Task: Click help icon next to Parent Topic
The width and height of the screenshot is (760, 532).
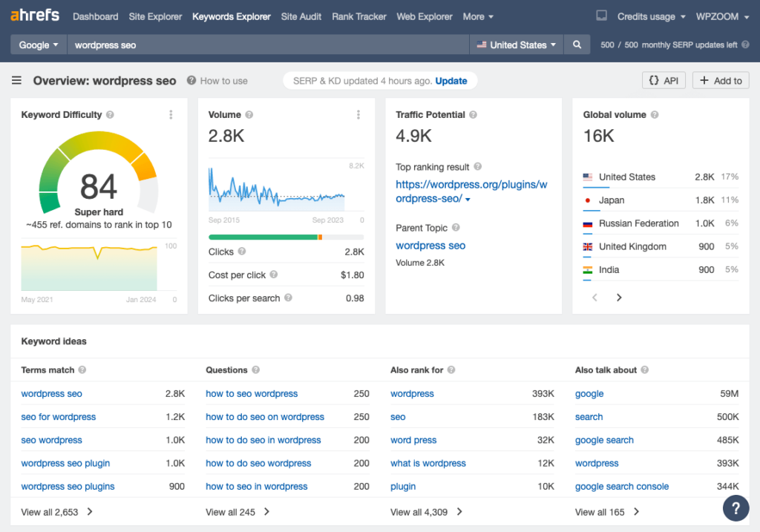Action: [456, 227]
